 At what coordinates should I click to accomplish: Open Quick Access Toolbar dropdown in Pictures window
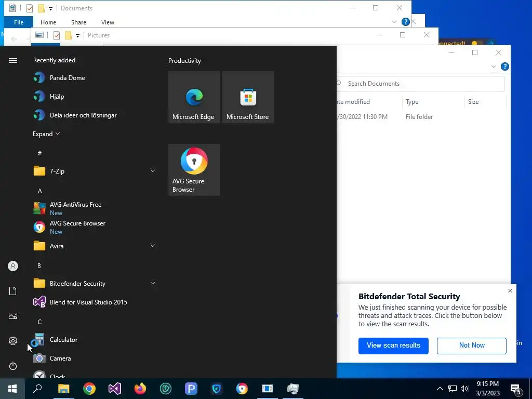click(x=78, y=35)
